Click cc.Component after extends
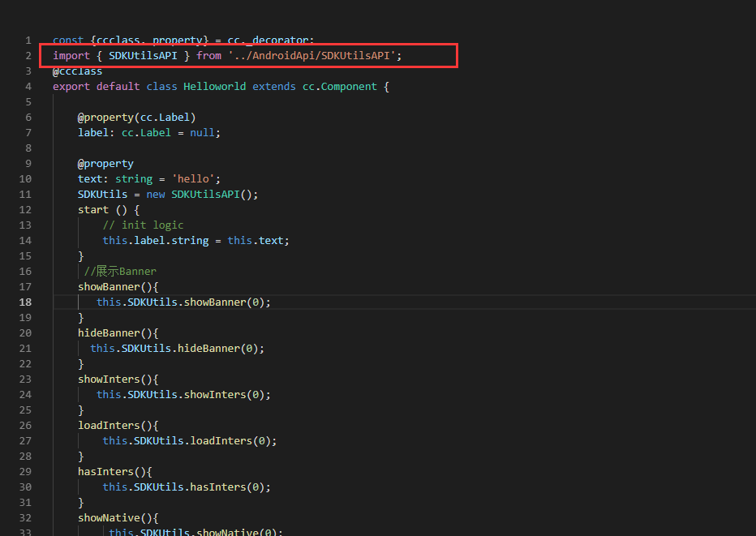This screenshot has width=756, height=536. tap(340, 87)
